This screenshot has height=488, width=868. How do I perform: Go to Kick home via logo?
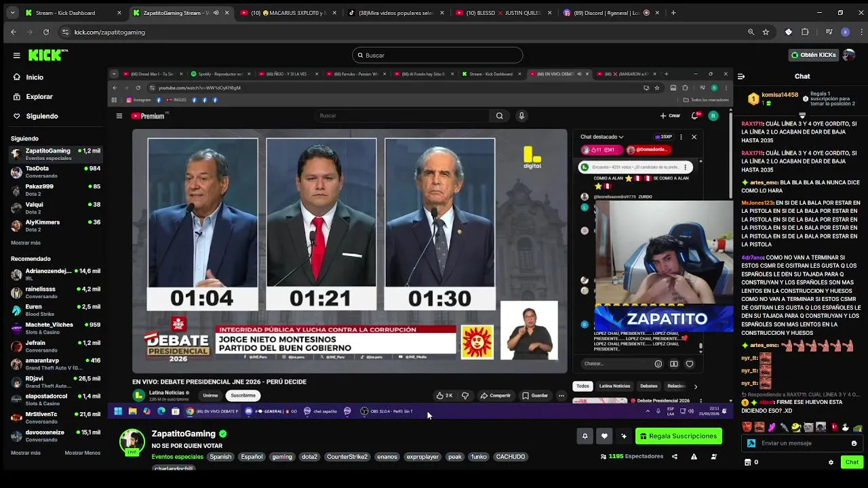(47, 56)
